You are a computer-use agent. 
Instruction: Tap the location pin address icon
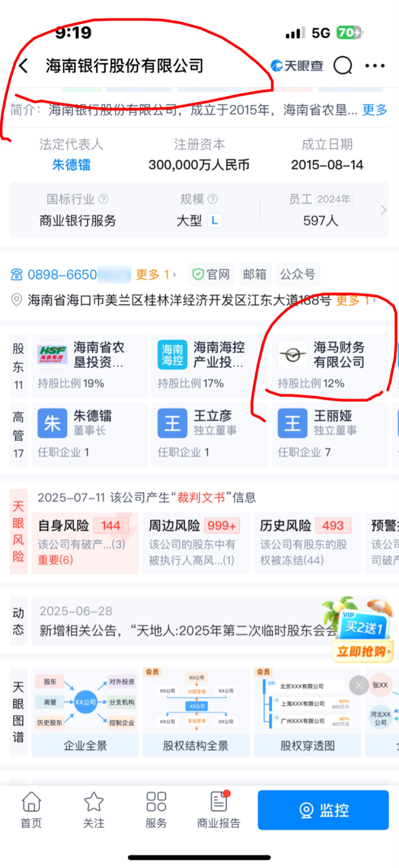17,300
